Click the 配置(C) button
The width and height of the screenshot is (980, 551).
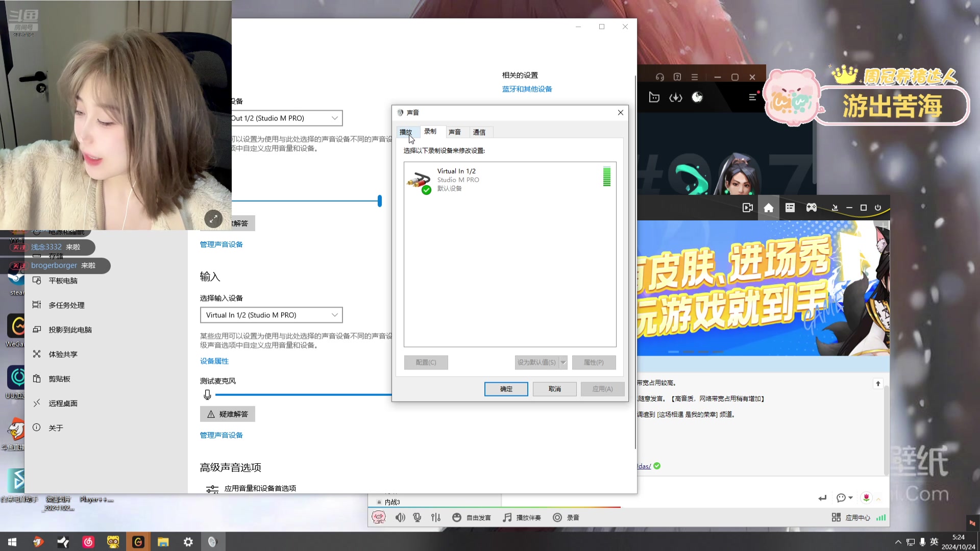click(426, 362)
